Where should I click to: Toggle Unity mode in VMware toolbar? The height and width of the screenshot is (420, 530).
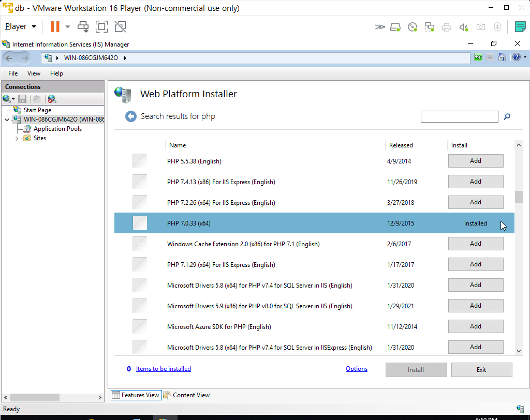[120, 27]
